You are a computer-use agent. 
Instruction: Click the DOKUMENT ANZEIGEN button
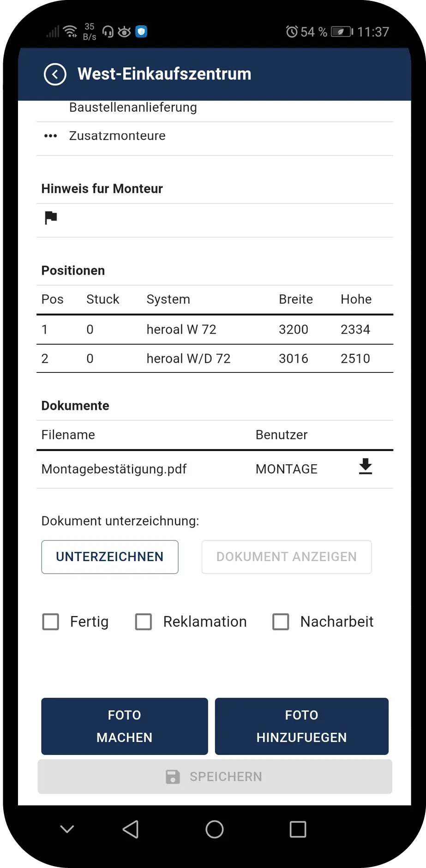[x=286, y=557]
